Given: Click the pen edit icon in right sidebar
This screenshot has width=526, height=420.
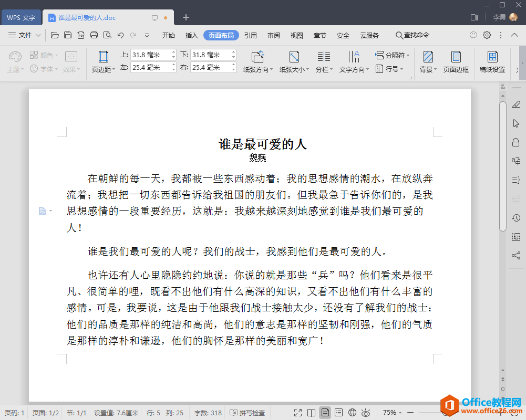Looking at the screenshot, I should [516, 104].
